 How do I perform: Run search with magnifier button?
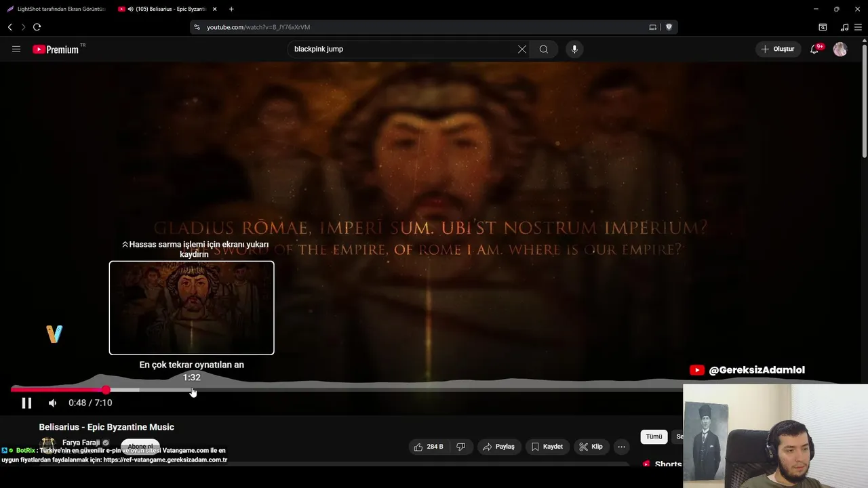[544, 49]
